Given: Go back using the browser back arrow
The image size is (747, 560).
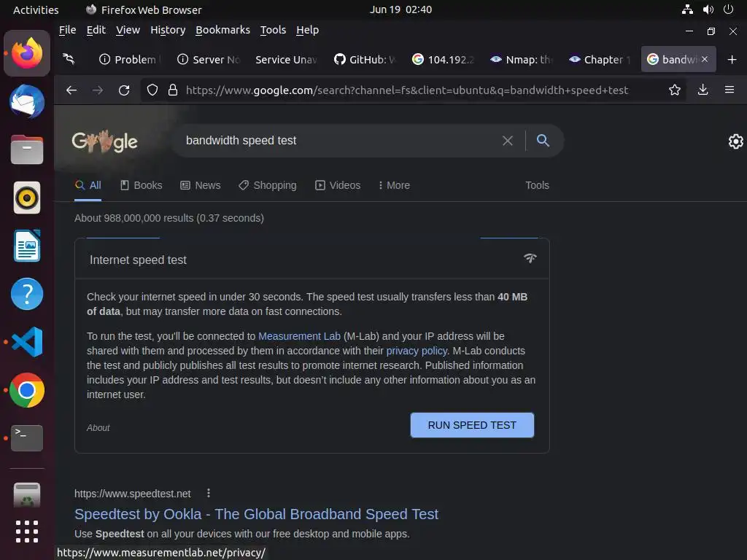Looking at the screenshot, I should pyautogui.click(x=71, y=90).
